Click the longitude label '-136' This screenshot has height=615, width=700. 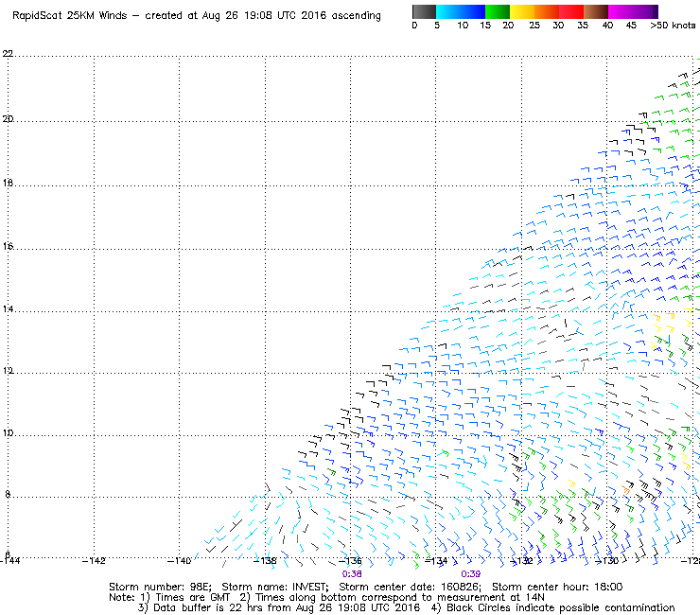(350, 561)
